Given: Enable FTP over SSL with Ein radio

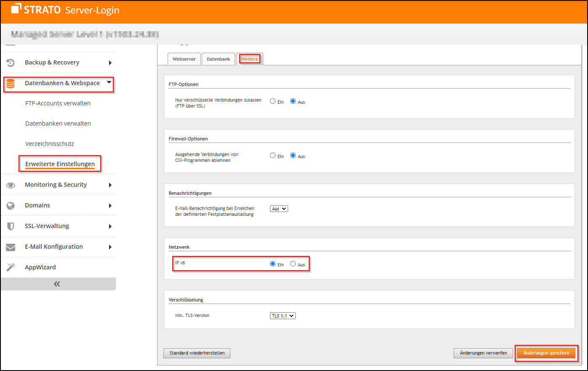Looking at the screenshot, I should point(273,101).
